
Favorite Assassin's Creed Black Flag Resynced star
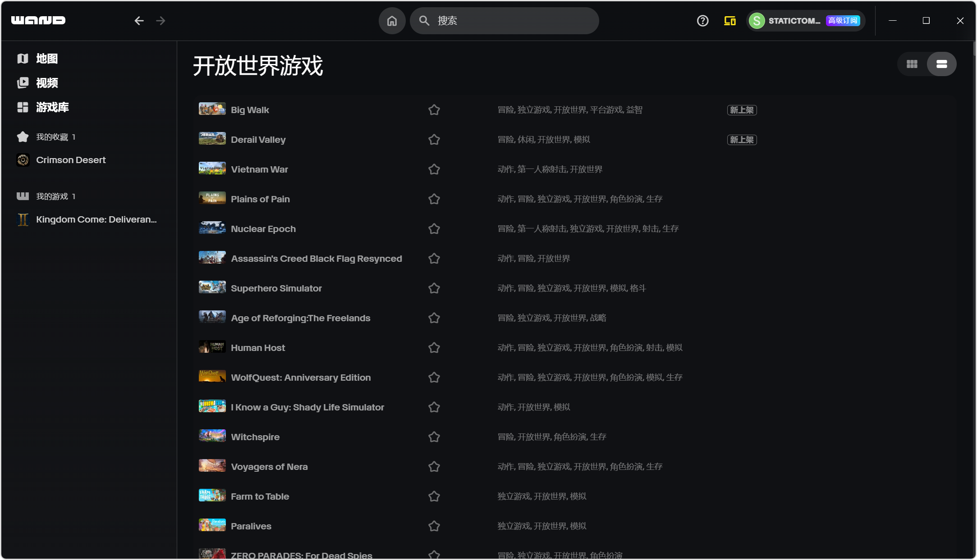[x=434, y=259]
